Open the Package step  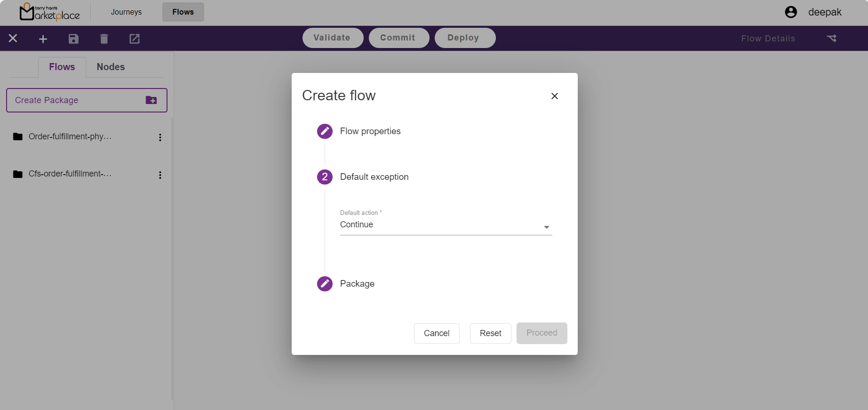pyautogui.click(x=357, y=284)
